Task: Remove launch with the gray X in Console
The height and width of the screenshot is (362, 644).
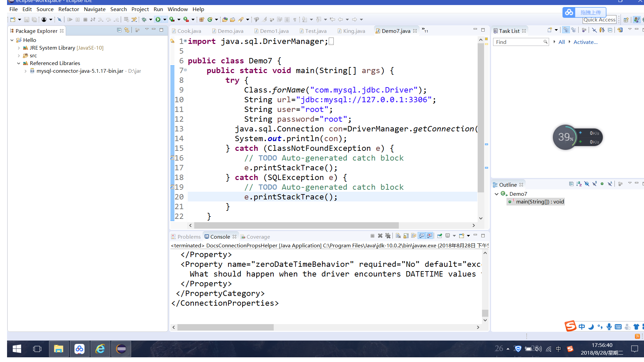Action: 380,236
